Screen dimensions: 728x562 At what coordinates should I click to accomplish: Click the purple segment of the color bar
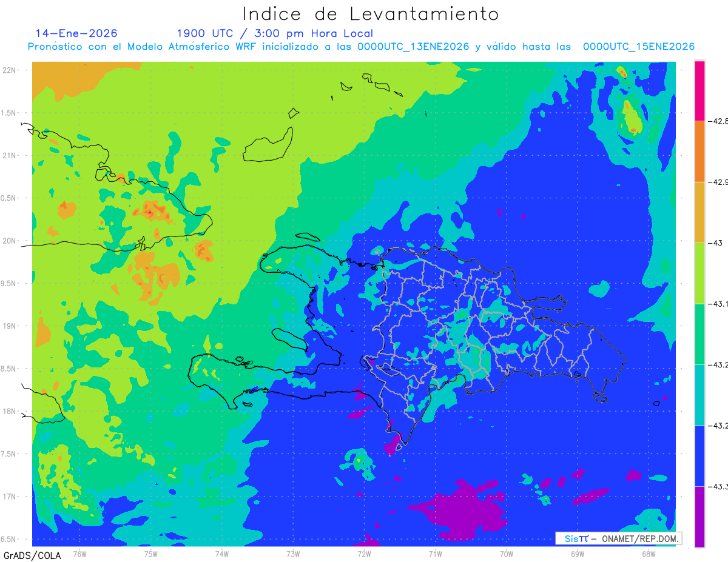pyautogui.click(x=699, y=517)
